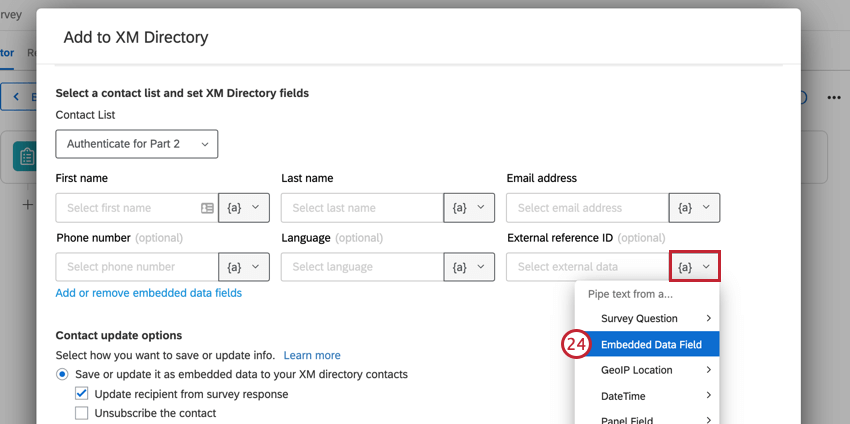Viewport: 850px width, 424px height.
Task: Click the 'External reference ID' label
Action: 560,237
